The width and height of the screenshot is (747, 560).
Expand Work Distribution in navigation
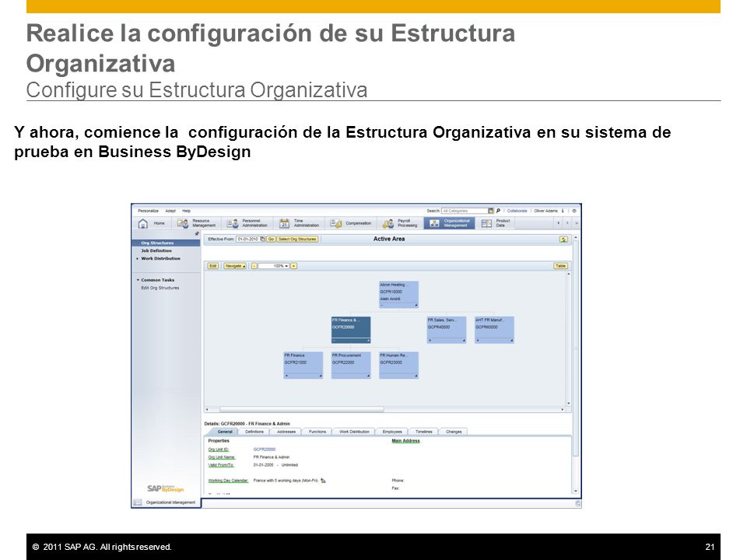click(x=138, y=258)
